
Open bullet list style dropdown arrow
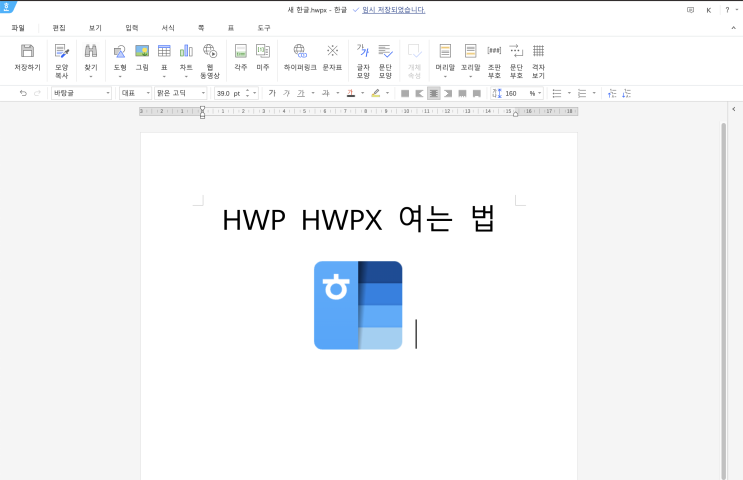(569, 93)
